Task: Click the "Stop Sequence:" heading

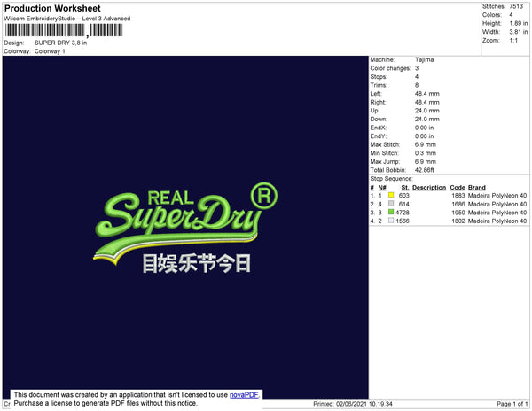Action: [x=391, y=179]
